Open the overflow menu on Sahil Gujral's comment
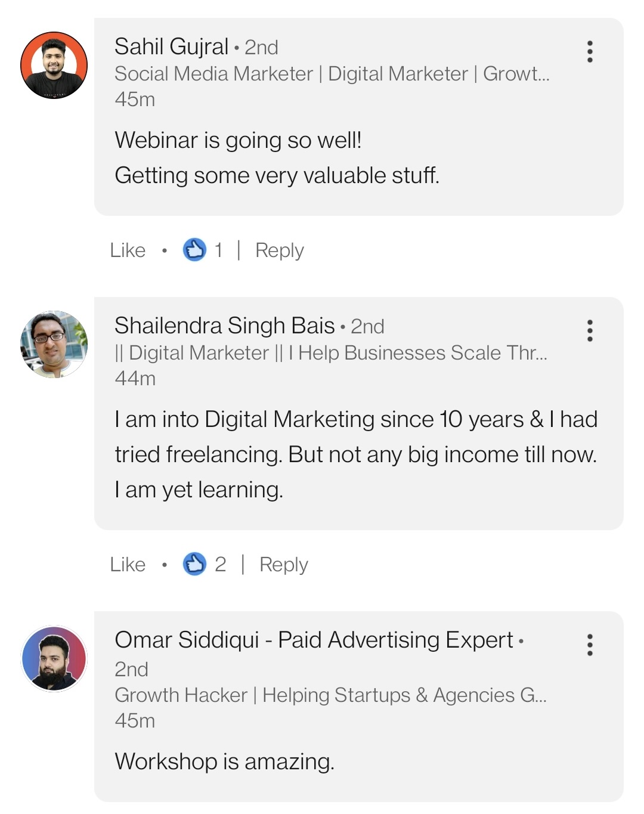 [x=590, y=52]
